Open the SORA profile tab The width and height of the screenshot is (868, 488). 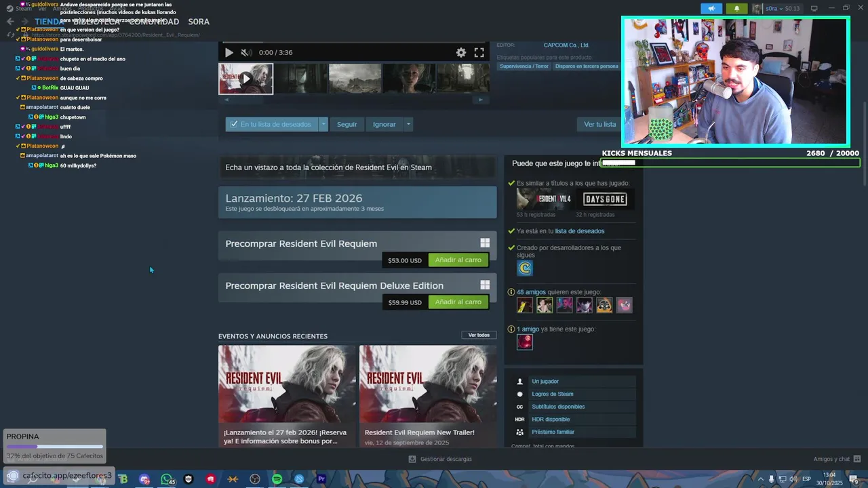(x=199, y=22)
